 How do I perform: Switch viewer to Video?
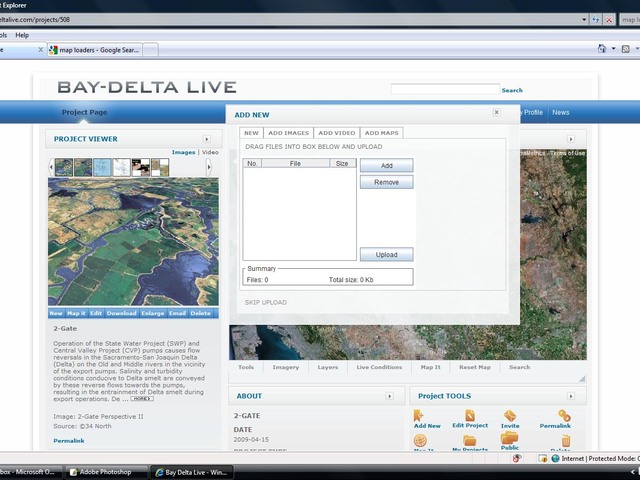tap(210, 152)
